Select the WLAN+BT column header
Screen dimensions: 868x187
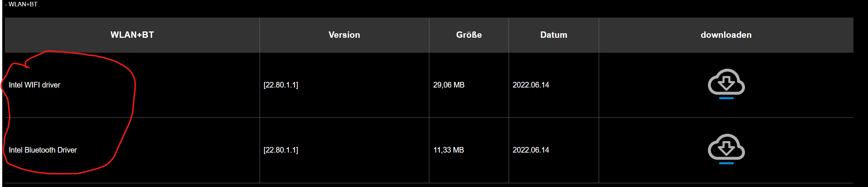(x=132, y=35)
